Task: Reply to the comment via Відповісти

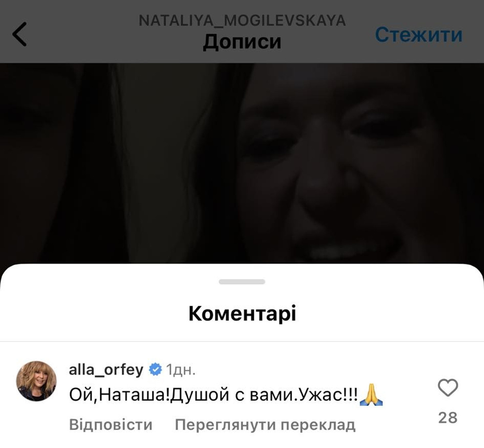Action: [111, 425]
